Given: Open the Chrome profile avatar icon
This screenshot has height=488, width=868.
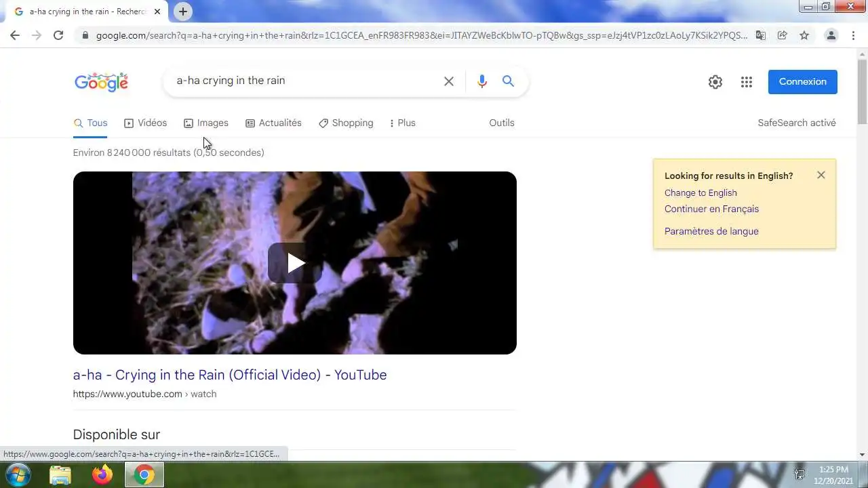Looking at the screenshot, I should point(831,35).
